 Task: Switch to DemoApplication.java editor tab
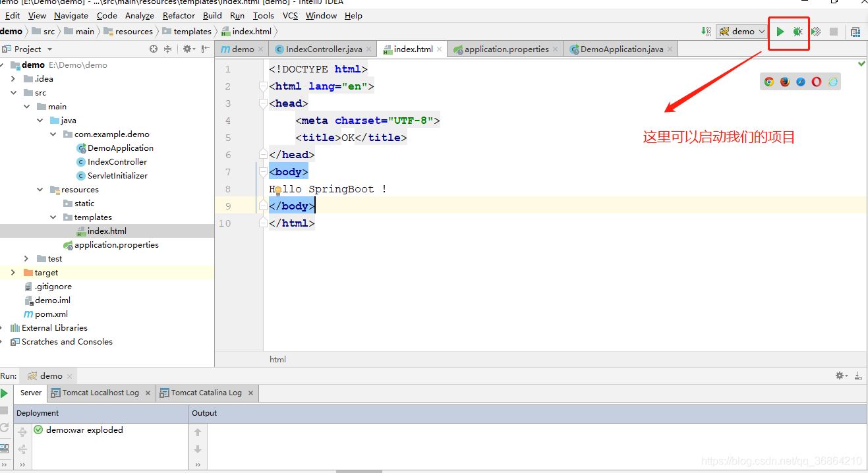tap(622, 49)
